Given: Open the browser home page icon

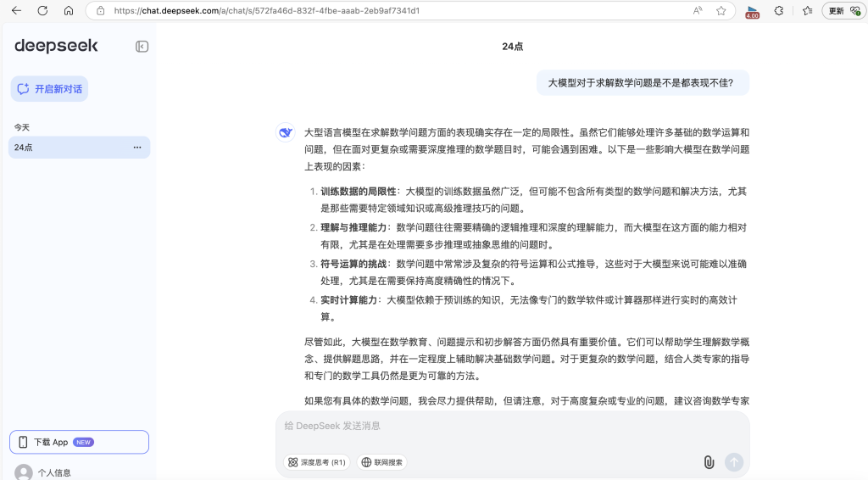Looking at the screenshot, I should click(69, 10).
